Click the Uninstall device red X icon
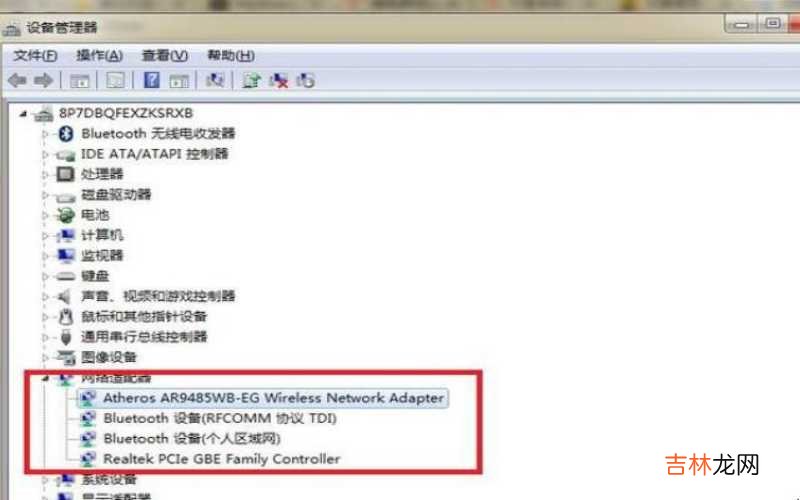800x500 pixels. [279, 80]
